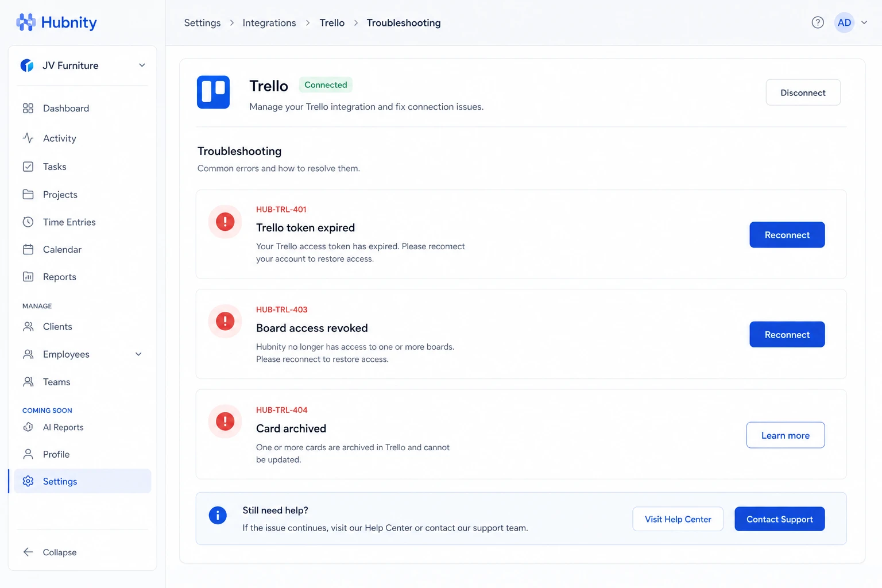
Task: Click Contact Support button
Action: (x=779, y=519)
